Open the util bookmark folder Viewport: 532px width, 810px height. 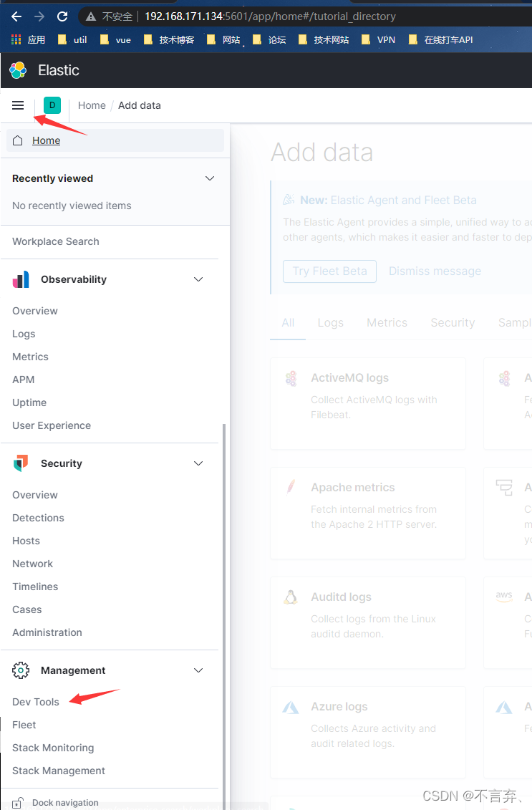click(x=72, y=40)
